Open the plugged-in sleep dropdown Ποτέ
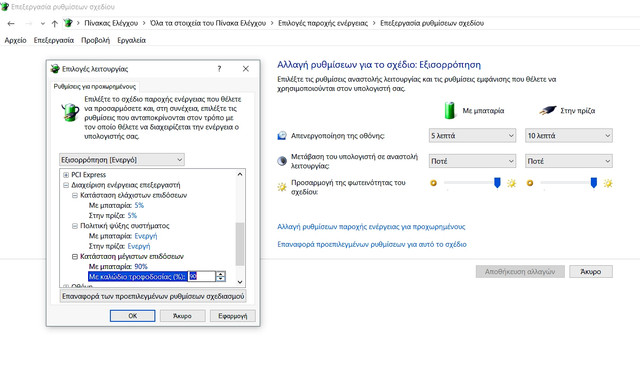 [x=569, y=161]
